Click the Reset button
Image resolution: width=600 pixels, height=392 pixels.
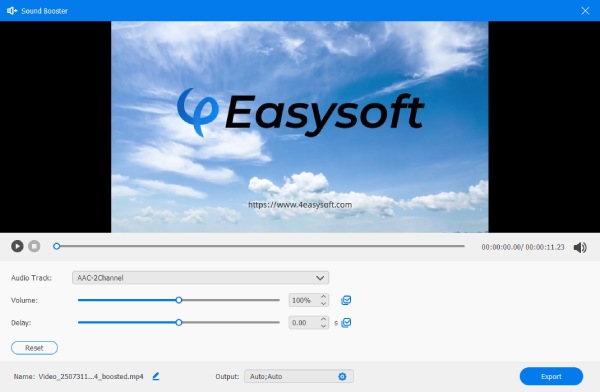click(34, 348)
